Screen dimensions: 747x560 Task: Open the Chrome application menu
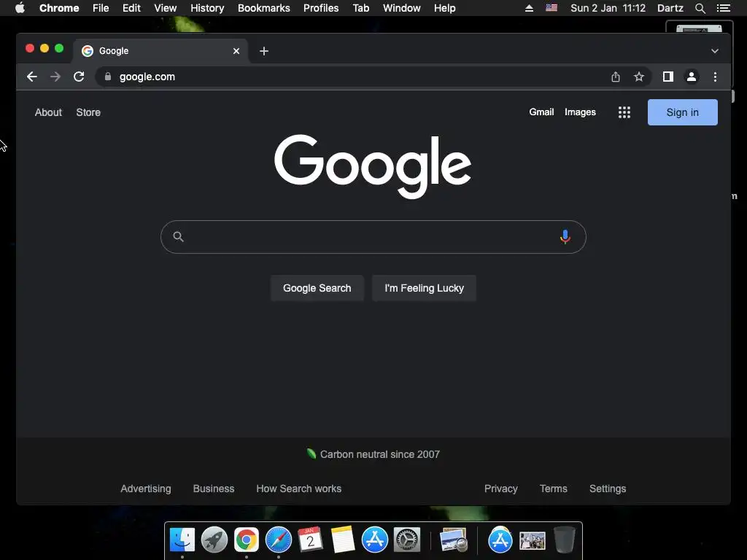click(59, 8)
